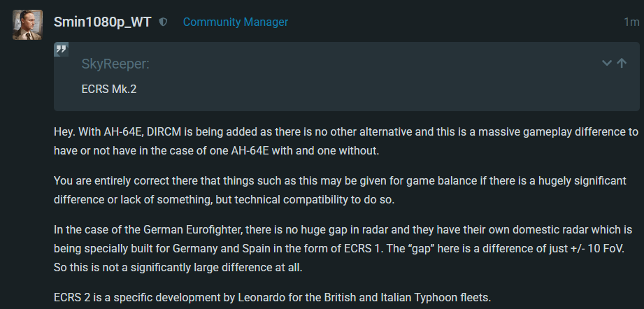Viewport: 644px width, 309px height.
Task: Click the SkyReeper quote author name
Action: point(115,65)
